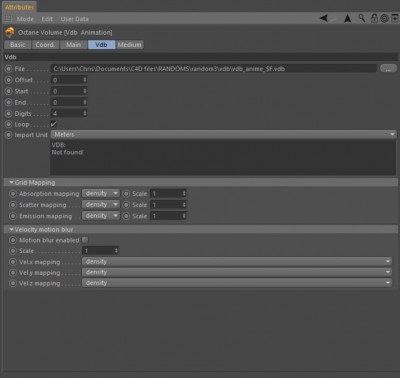Click the File parameter animation dot

8,69
